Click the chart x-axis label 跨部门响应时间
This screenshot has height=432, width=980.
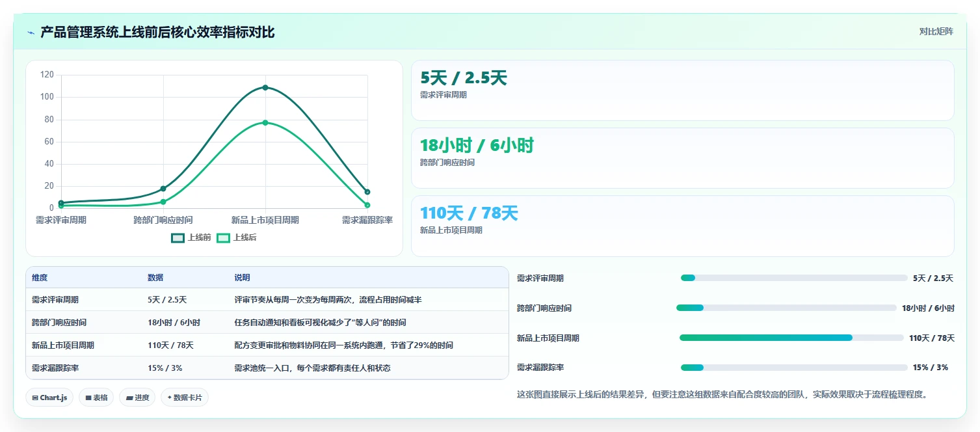click(x=163, y=220)
